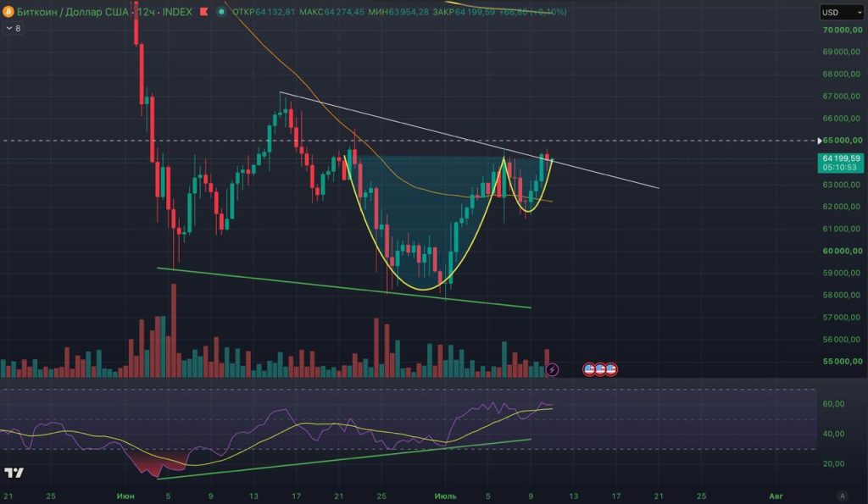Click the ОТКР 64 132,81 open value
The height and width of the screenshot is (504, 868).
click(264, 12)
